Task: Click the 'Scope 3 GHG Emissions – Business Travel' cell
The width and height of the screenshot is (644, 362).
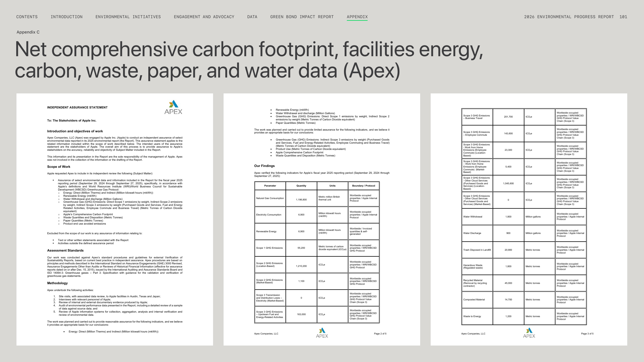Action: click(477, 117)
